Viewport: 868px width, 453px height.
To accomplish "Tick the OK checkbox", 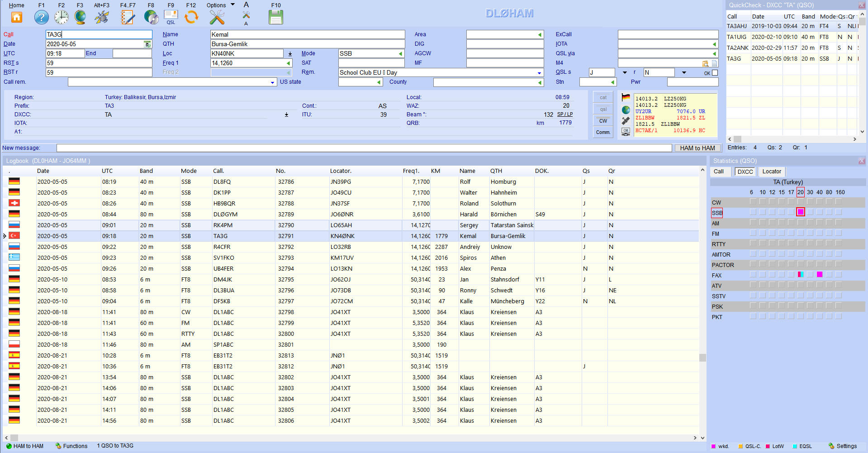I will click(x=715, y=73).
